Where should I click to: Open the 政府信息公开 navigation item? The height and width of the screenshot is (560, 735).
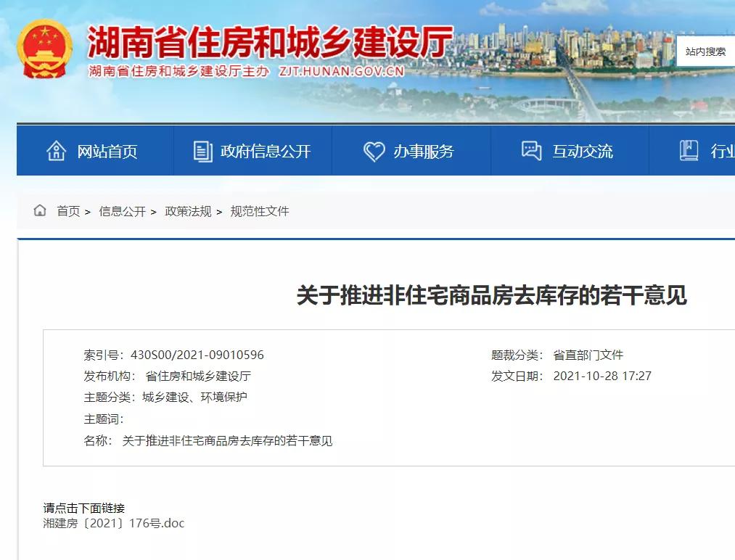(252, 151)
